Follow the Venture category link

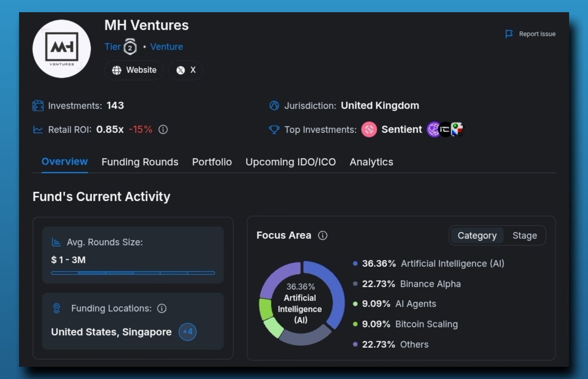click(167, 47)
